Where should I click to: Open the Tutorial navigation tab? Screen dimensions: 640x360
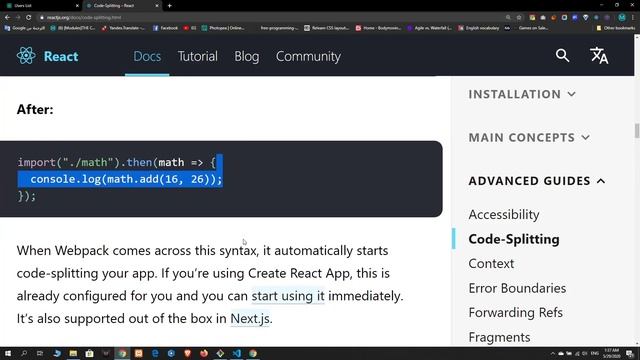[198, 56]
